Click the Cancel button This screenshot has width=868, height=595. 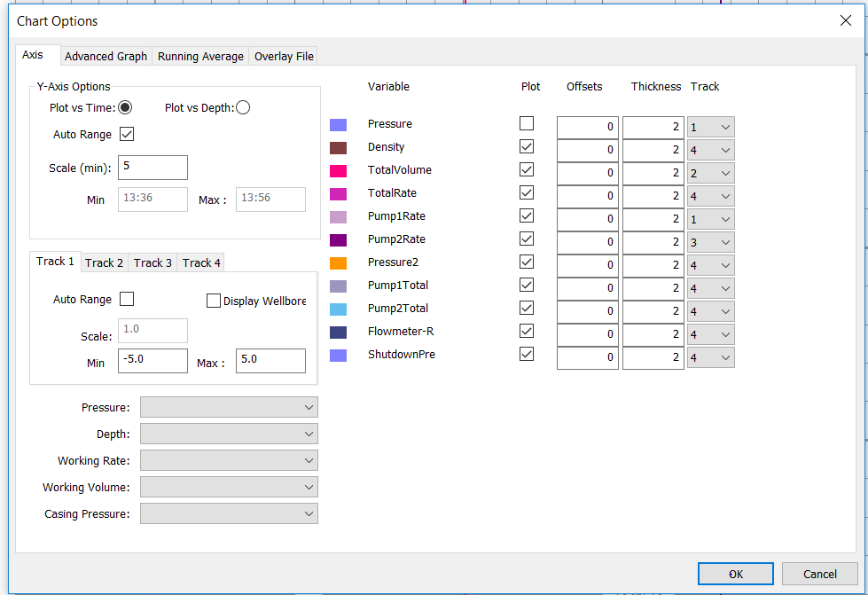pyautogui.click(x=819, y=574)
